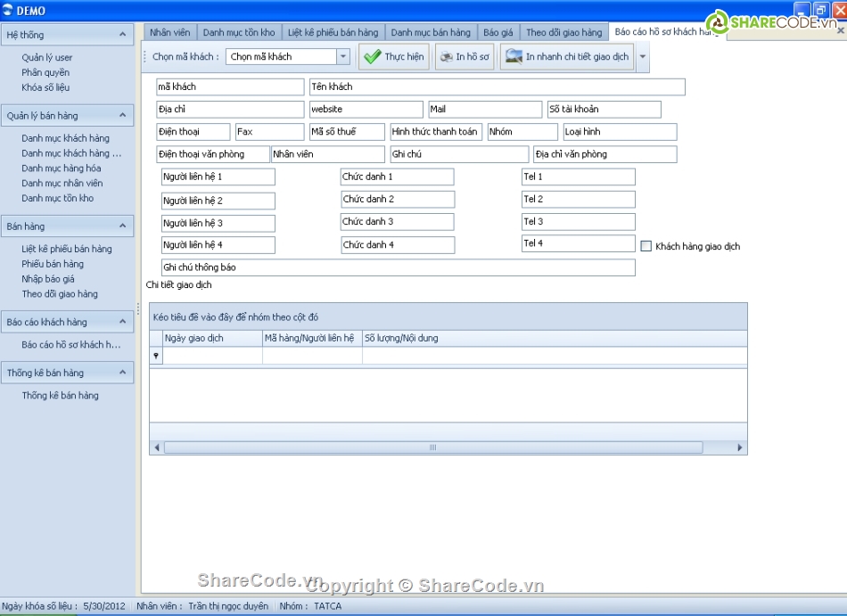
Task: Switch to the Báo giá tab
Action: tap(498, 32)
